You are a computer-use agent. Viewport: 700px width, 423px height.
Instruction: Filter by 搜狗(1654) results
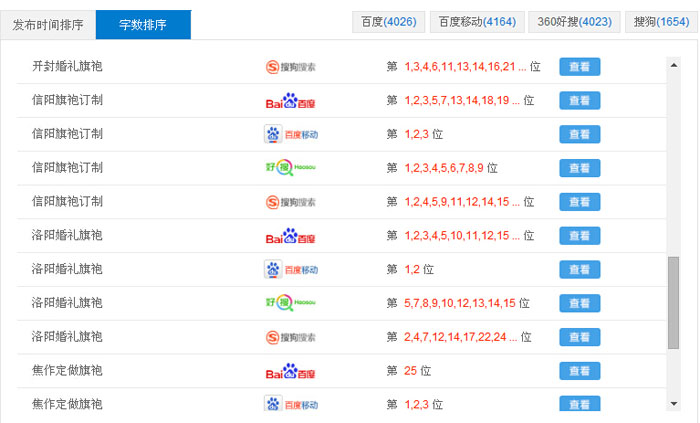(x=661, y=22)
